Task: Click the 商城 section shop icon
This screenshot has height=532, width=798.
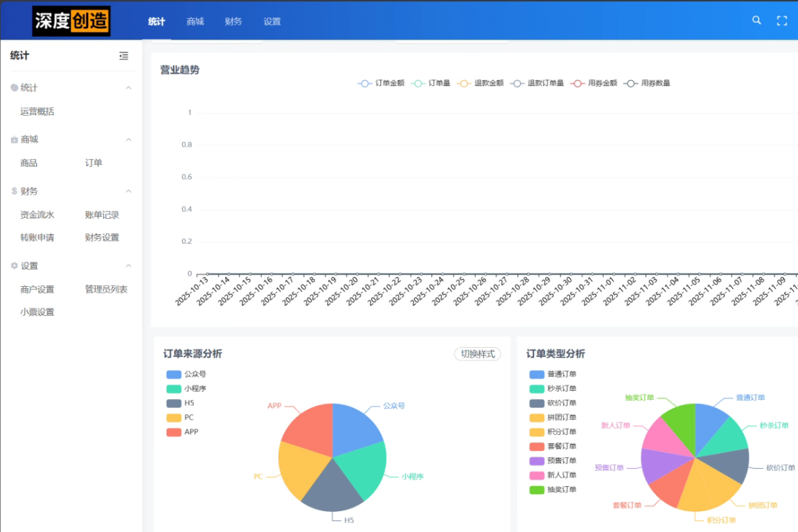Action: point(15,140)
